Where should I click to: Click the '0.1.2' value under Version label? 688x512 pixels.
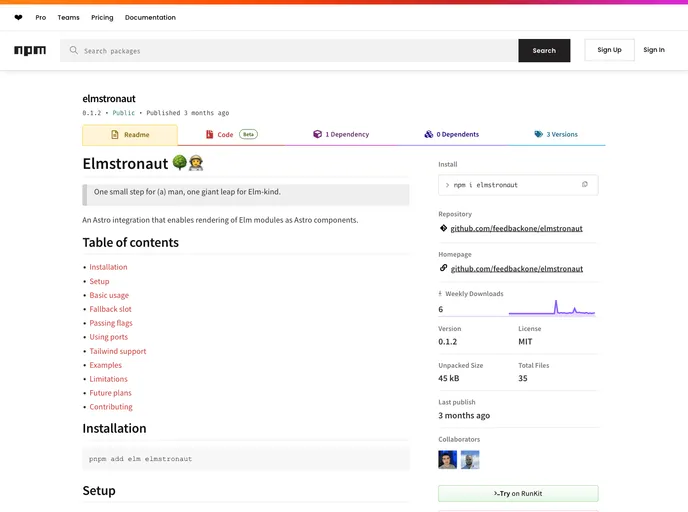coord(448,341)
